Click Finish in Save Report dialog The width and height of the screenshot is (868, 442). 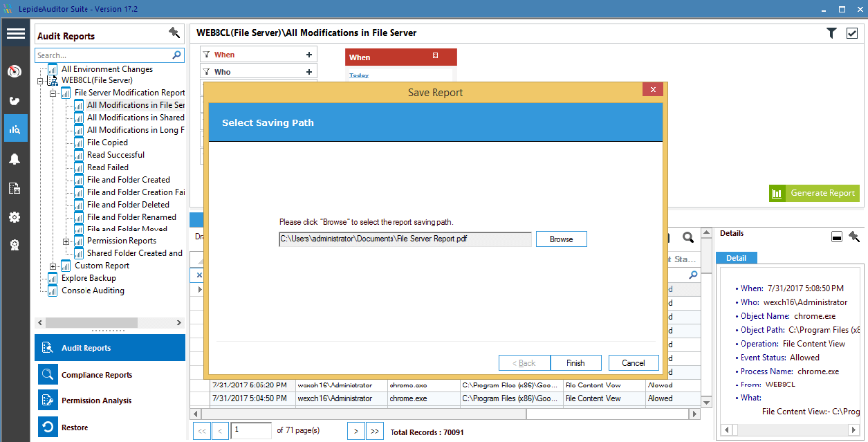click(575, 363)
